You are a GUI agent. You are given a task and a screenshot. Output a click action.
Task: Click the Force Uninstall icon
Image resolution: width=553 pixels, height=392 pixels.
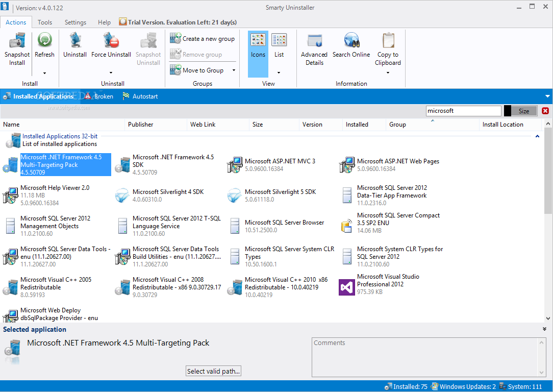(x=111, y=40)
